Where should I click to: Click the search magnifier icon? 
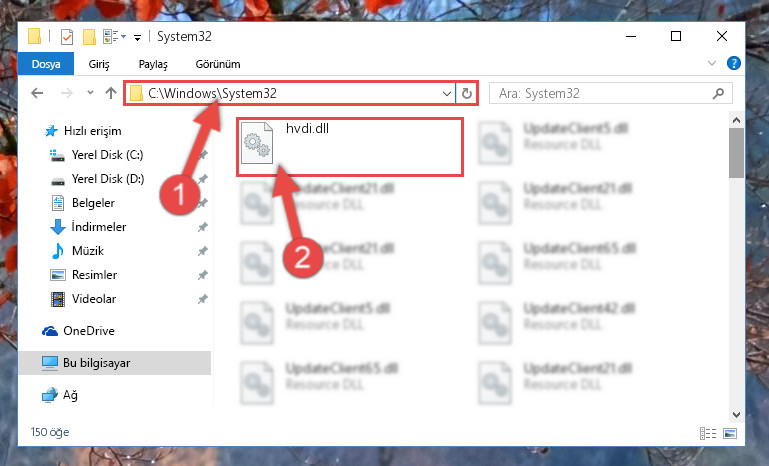(718, 93)
